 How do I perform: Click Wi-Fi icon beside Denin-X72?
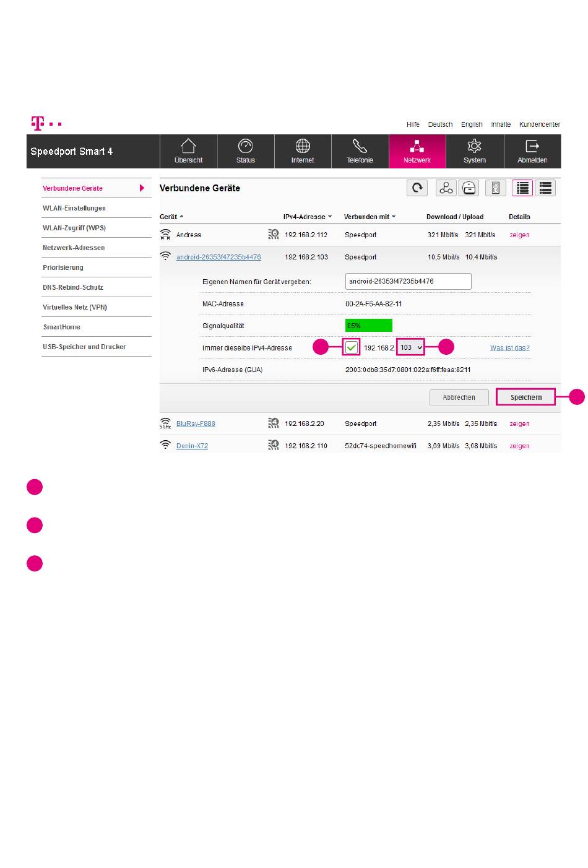tap(165, 445)
